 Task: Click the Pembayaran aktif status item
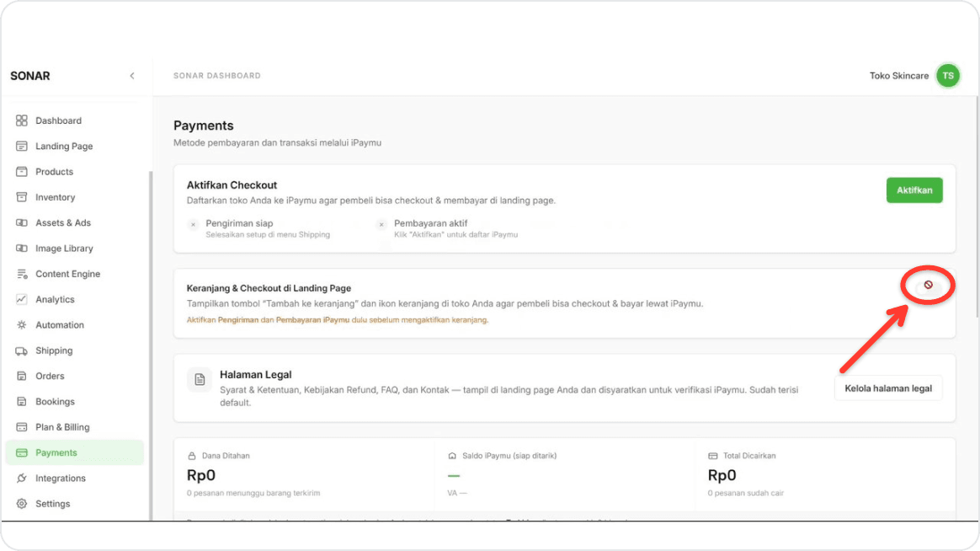(448, 228)
